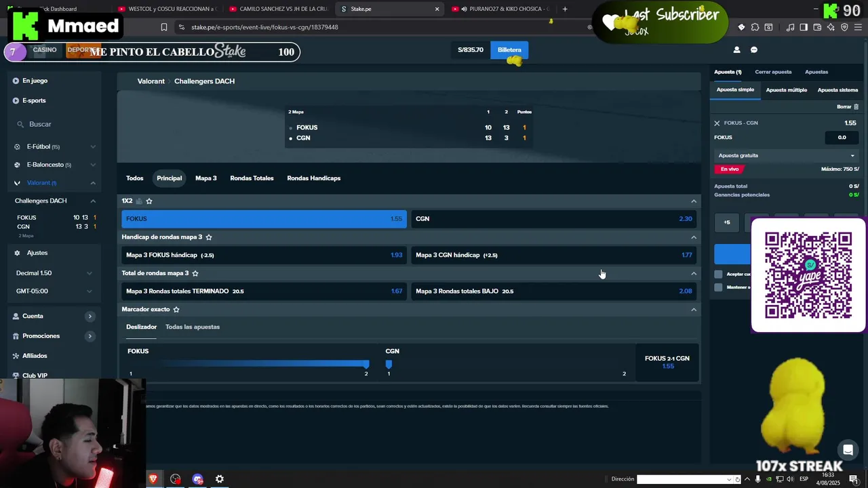
Task: Open the Apuesta gratuita dropdown
Action: 787,156
